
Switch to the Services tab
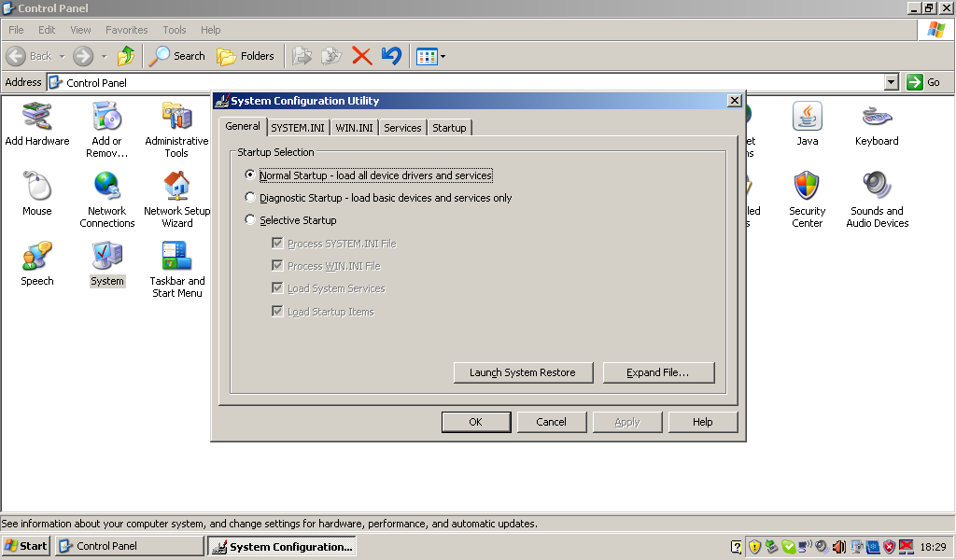click(402, 127)
